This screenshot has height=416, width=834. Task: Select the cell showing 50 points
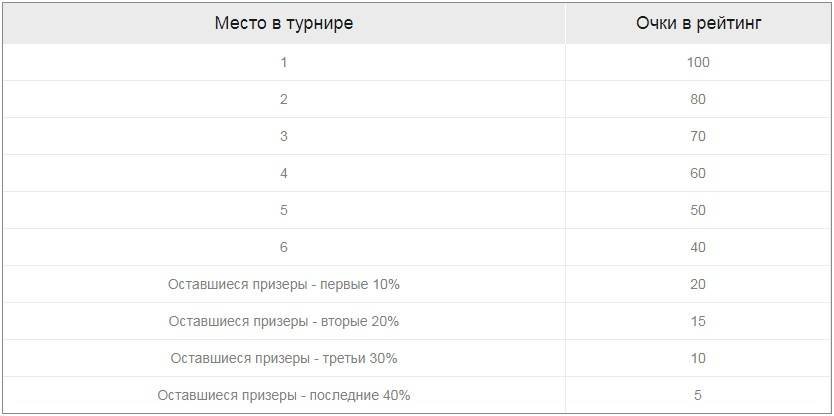[698, 210]
